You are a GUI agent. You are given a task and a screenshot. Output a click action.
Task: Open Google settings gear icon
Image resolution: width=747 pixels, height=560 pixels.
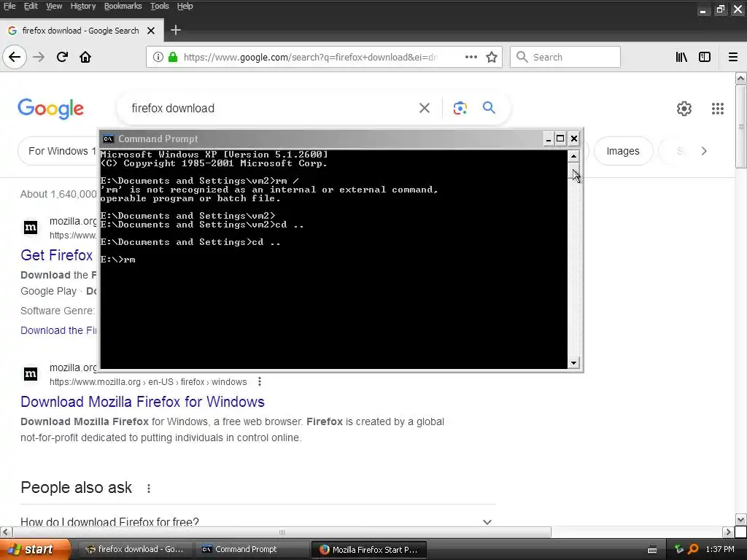[684, 109]
